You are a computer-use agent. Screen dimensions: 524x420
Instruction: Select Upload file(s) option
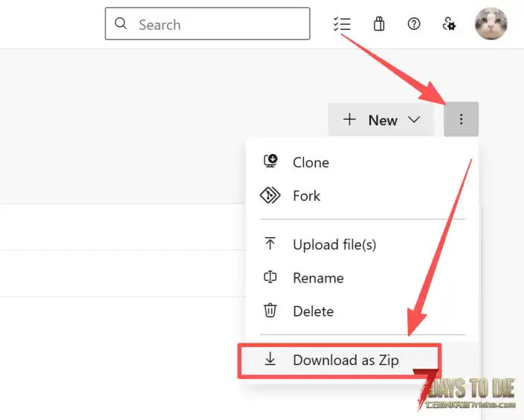pos(334,245)
